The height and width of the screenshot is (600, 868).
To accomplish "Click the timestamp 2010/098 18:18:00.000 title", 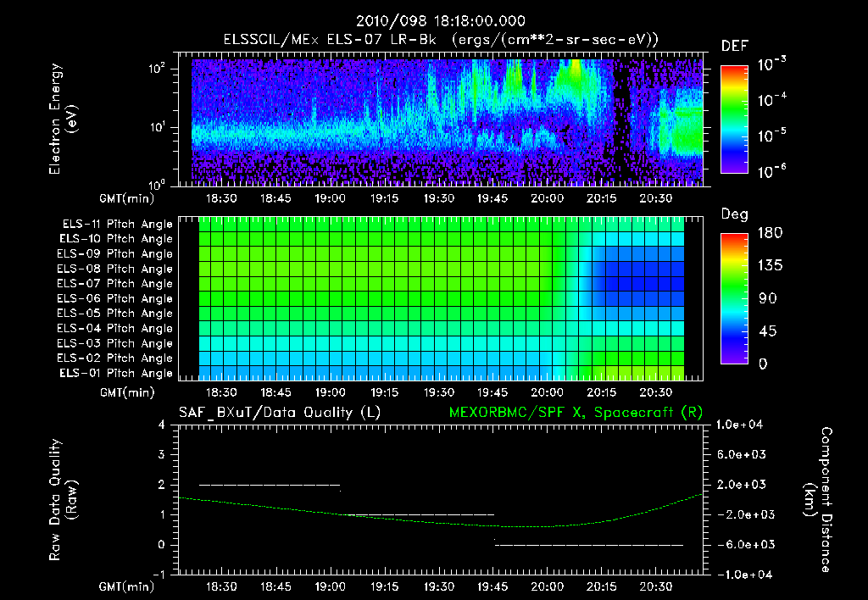I will click(441, 21).
